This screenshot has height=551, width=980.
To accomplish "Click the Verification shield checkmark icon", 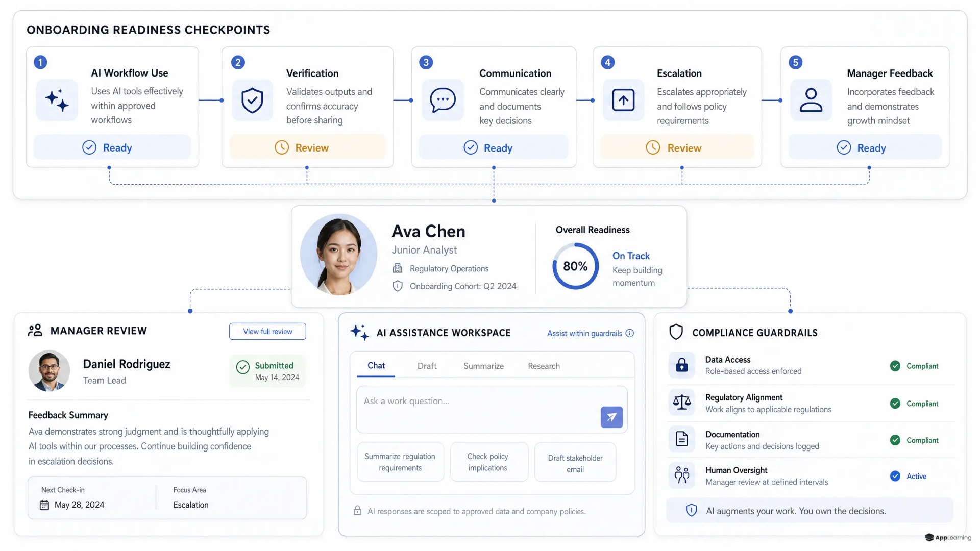I will (252, 100).
